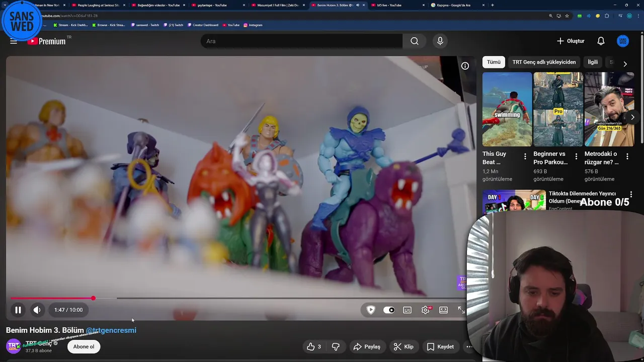Open 'Browse - Kick Strea...' bookmark
This screenshot has height=362, width=644.
point(109,25)
